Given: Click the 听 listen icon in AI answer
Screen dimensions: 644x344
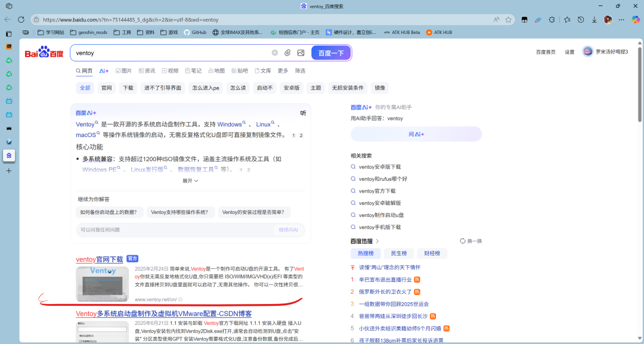Looking at the screenshot, I should (303, 113).
